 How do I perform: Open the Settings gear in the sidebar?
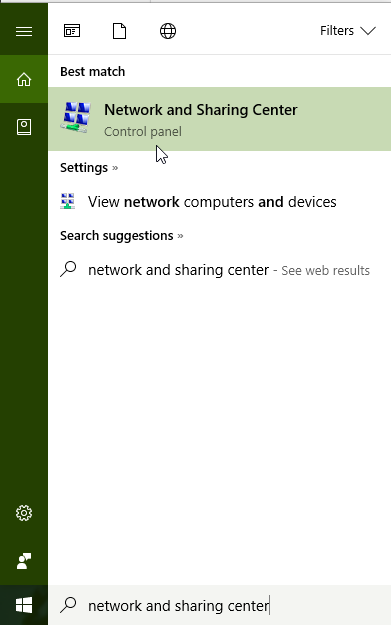click(24, 513)
